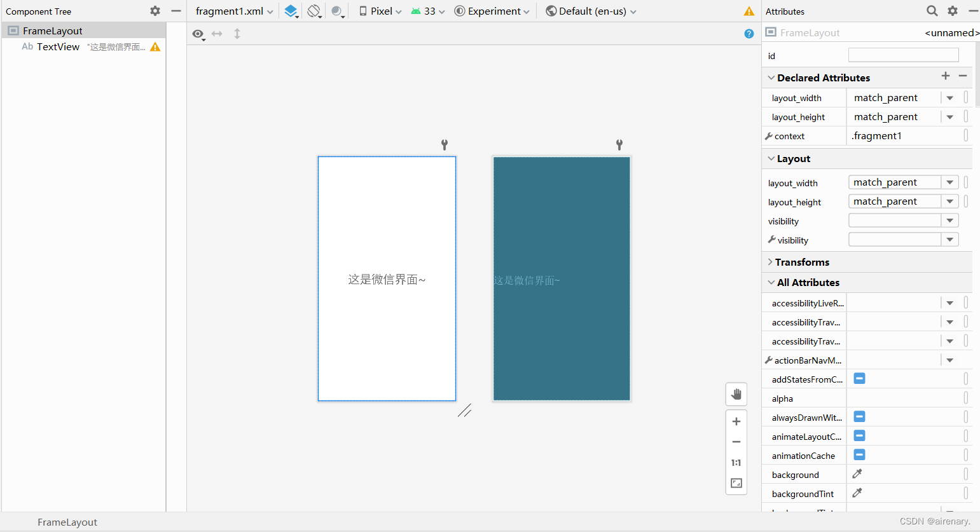Open accessibilityLiveRegion dropdown arrow

(950, 303)
